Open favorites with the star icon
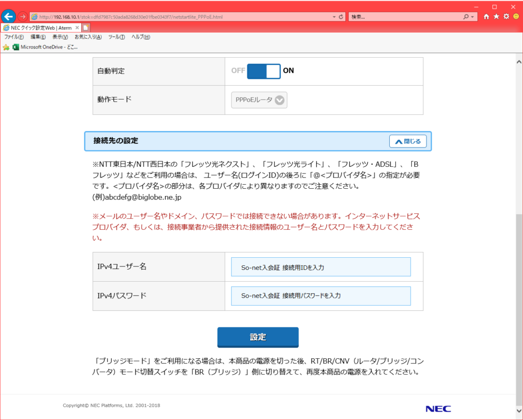Screen dimensions: 523x420 [x=496, y=16]
